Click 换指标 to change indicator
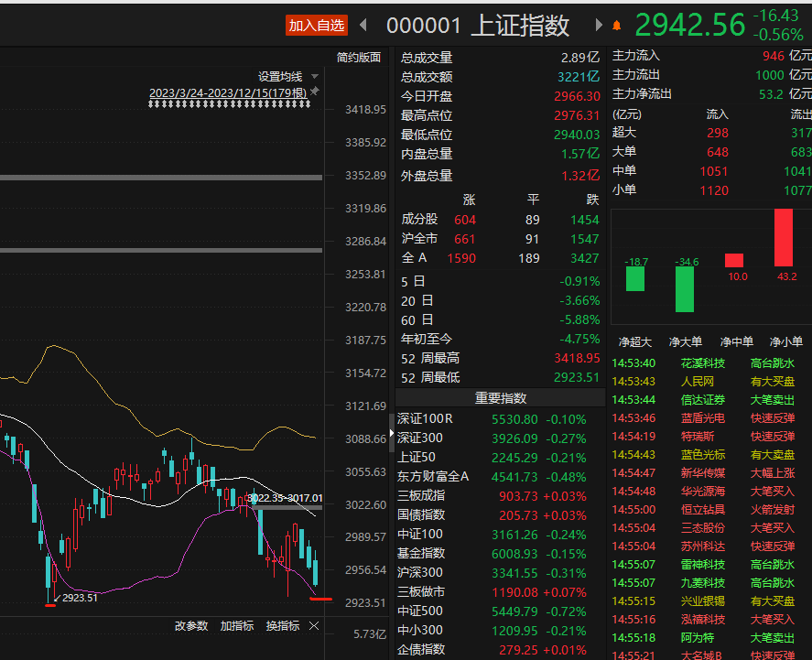Viewport: 812px width, 660px height. tap(282, 626)
